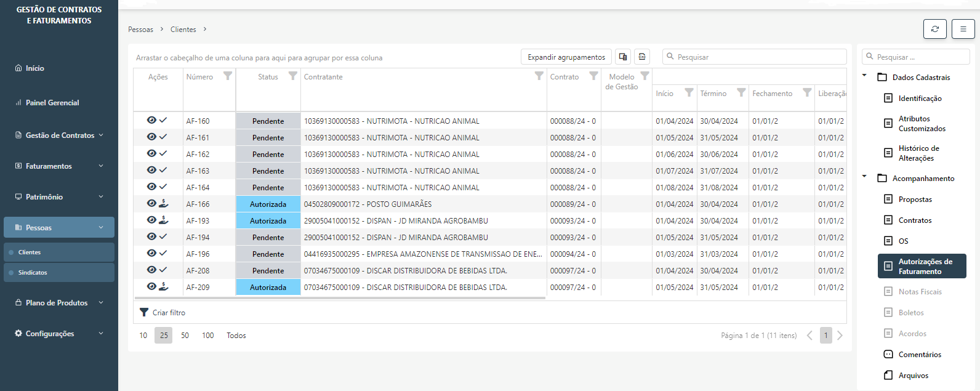View AF-161 details with eye icon
980x391 pixels.
click(x=151, y=137)
